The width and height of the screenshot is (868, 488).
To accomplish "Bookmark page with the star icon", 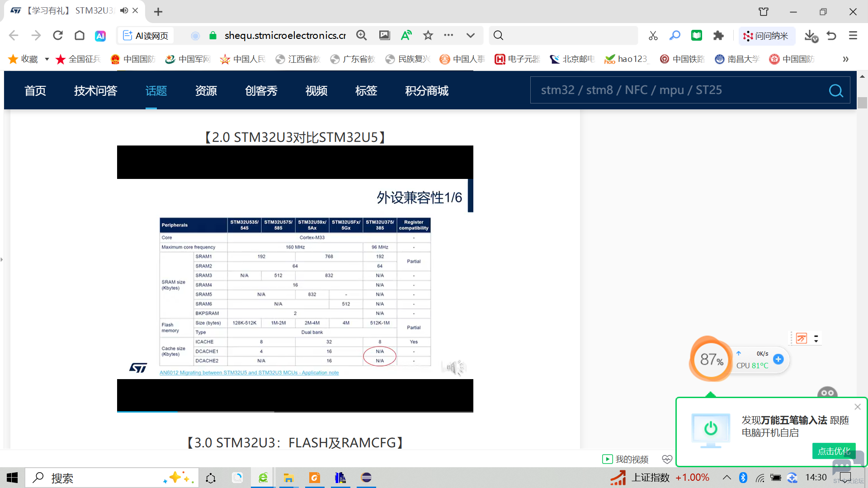I will tap(428, 35).
